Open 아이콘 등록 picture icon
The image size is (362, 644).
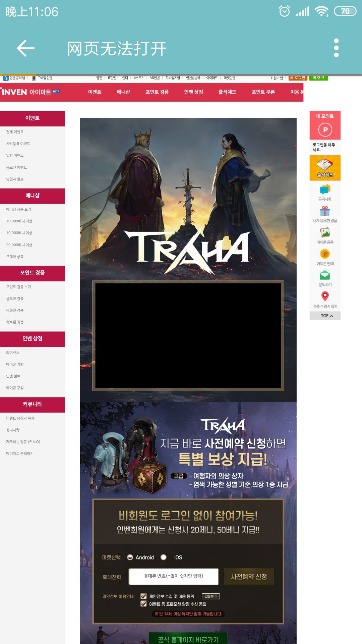point(325,232)
